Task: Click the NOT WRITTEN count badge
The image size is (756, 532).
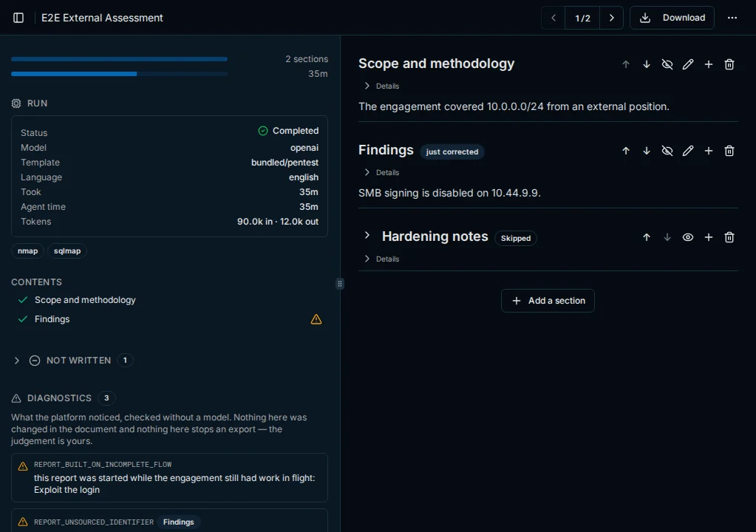Action: (x=125, y=361)
